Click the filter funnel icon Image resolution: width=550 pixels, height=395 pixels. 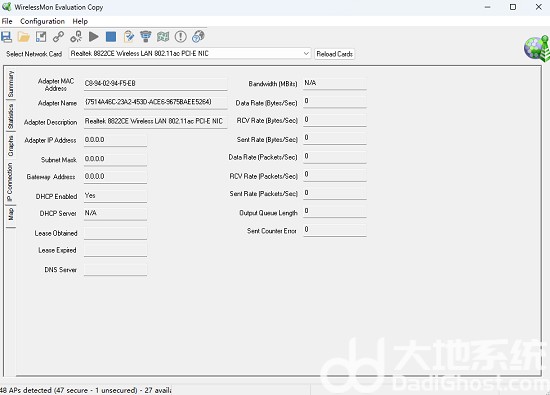(146, 36)
